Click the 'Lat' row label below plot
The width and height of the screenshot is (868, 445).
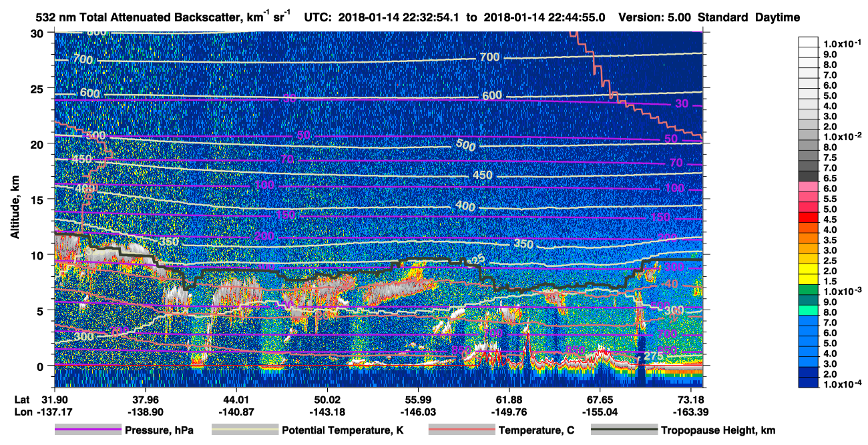(x=21, y=400)
